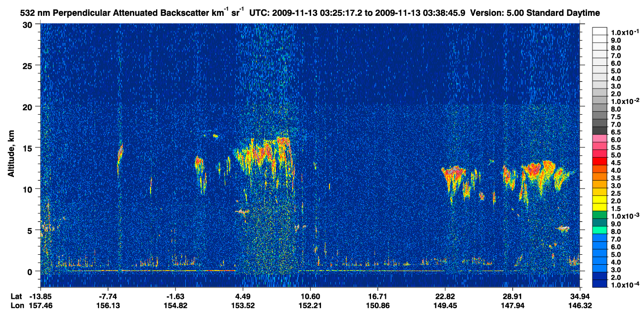Screen dimensions: 644x330
Task: Click the altitude tick label '30'
Action: click(x=28, y=24)
